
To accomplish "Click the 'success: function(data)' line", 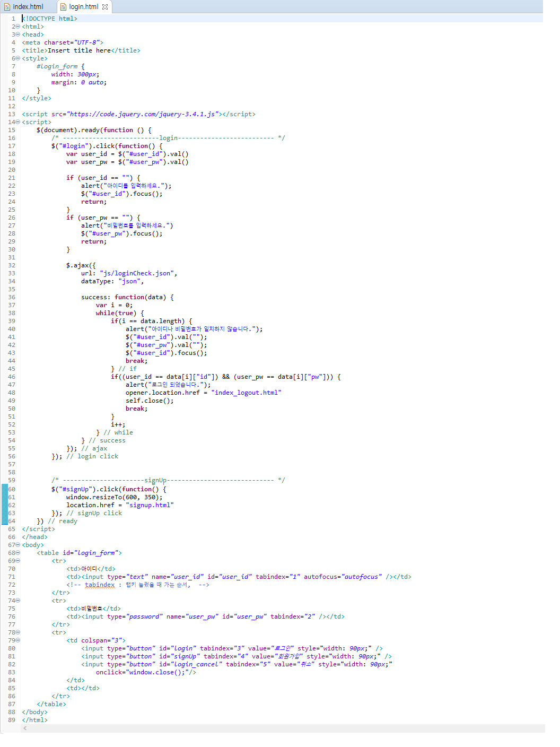I will pyautogui.click(x=127, y=297).
